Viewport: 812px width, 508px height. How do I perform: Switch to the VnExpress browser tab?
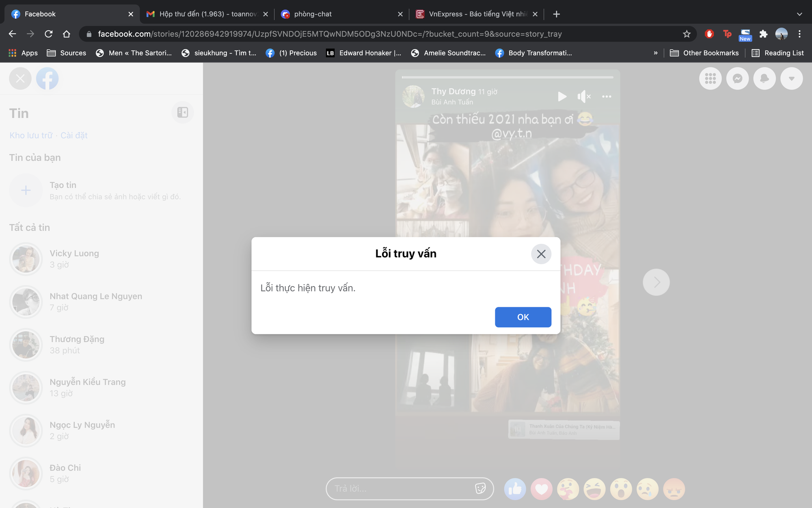tap(477, 14)
